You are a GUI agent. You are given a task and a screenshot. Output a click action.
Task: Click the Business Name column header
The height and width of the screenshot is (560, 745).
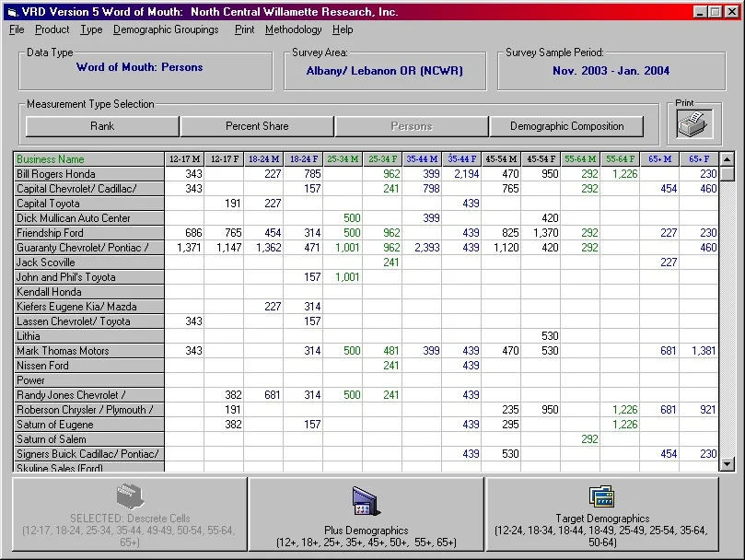(88, 159)
